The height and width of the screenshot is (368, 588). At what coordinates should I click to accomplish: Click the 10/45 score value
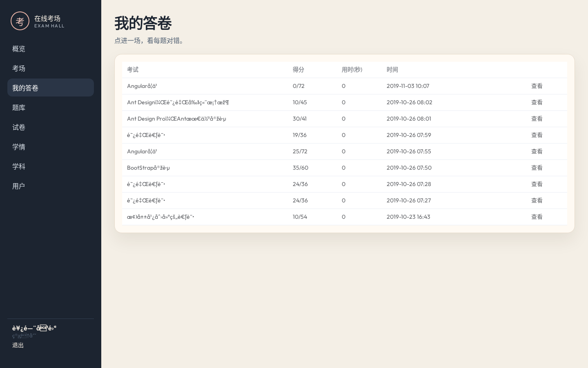pos(300,102)
